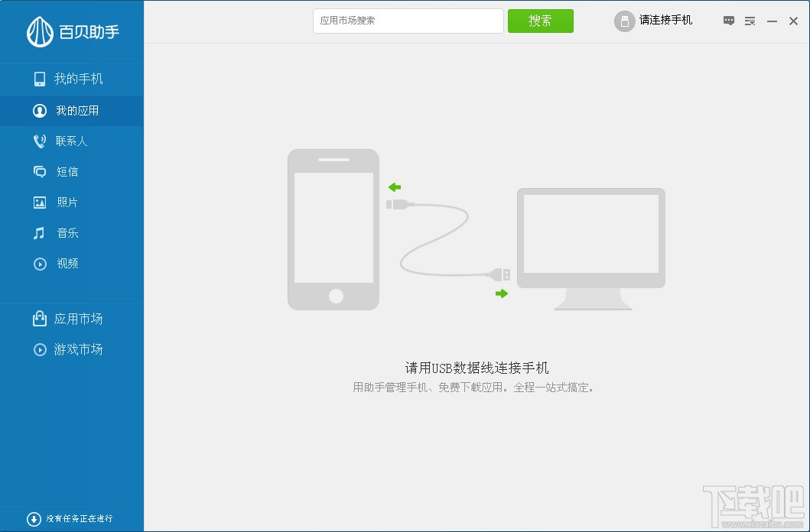Click the USB connection status avatar icon
Viewport: 810px width, 532px height.
click(625, 21)
